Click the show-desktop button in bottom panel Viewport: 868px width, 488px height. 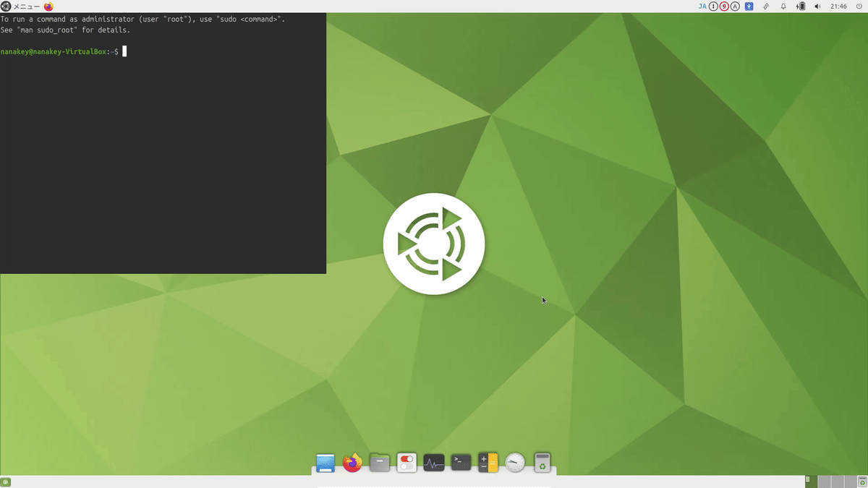click(x=5, y=481)
